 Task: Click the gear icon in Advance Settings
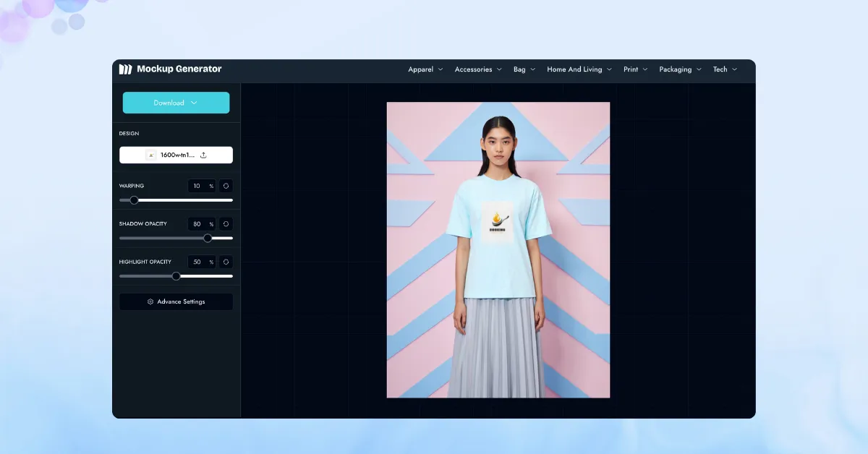(150, 301)
